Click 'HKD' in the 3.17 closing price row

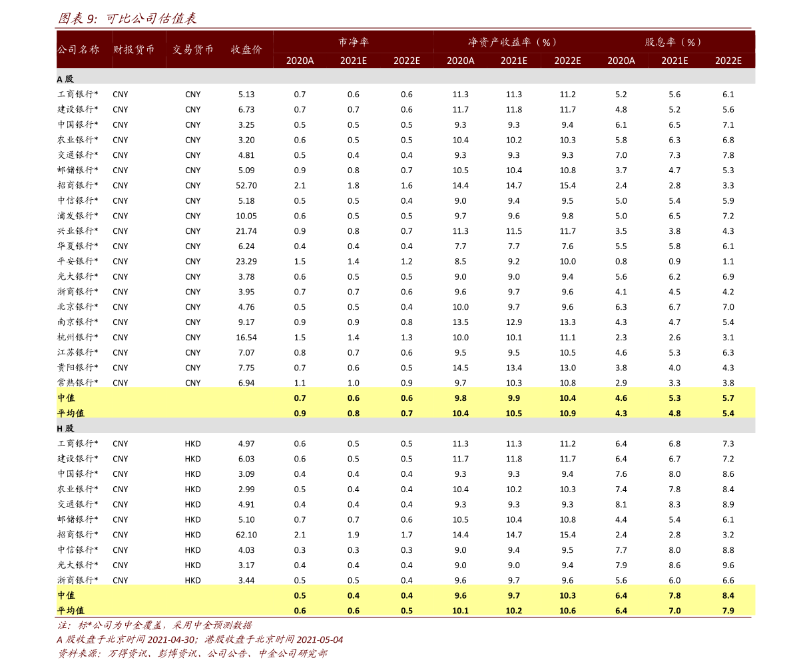tap(192, 565)
